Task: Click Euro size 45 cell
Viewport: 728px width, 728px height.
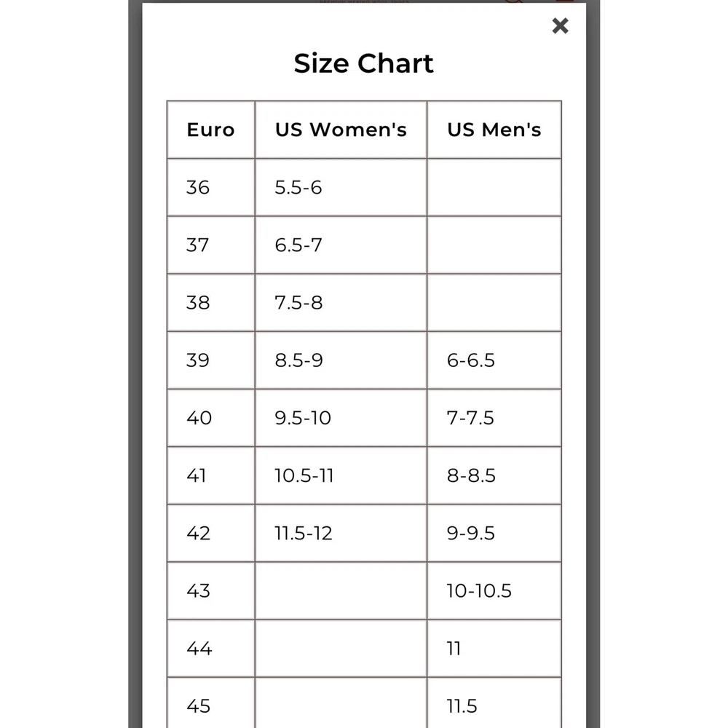Action: (211, 703)
